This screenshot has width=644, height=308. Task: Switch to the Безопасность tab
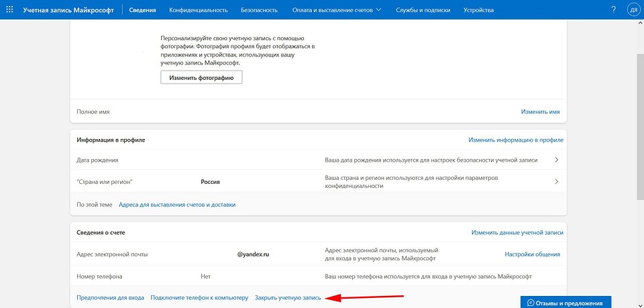259,10
